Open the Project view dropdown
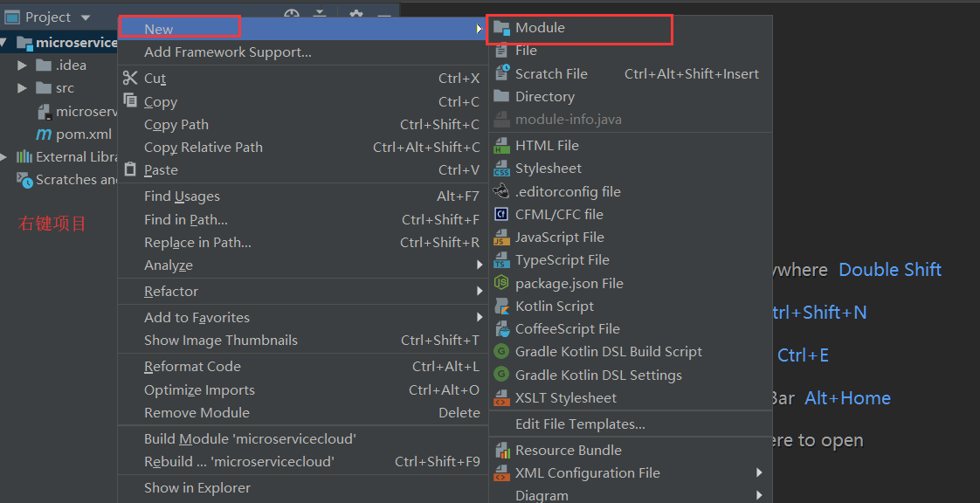This screenshot has height=503, width=980. [85, 17]
